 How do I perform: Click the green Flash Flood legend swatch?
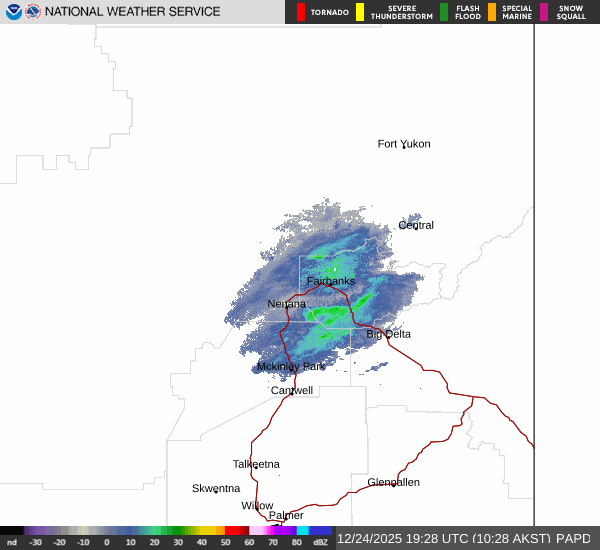(444, 12)
